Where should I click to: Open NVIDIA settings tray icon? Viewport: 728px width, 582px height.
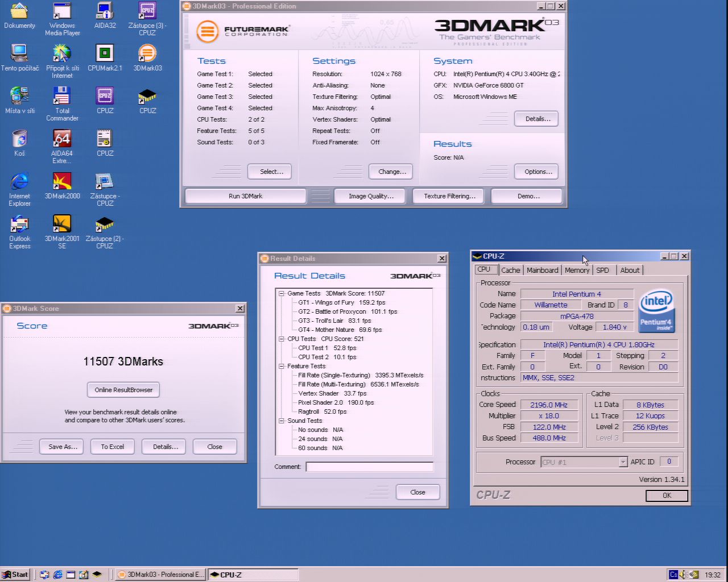(x=694, y=575)
